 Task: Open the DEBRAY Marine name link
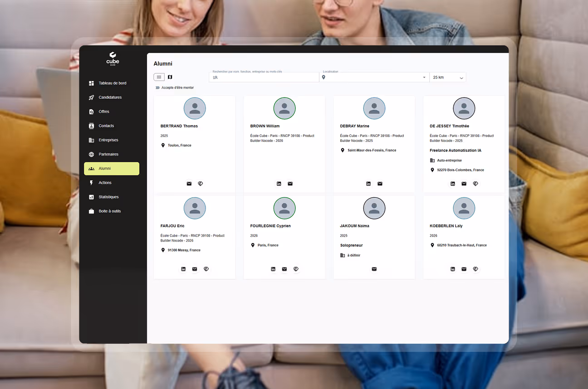pyautogui.click(x=355, y=126)
